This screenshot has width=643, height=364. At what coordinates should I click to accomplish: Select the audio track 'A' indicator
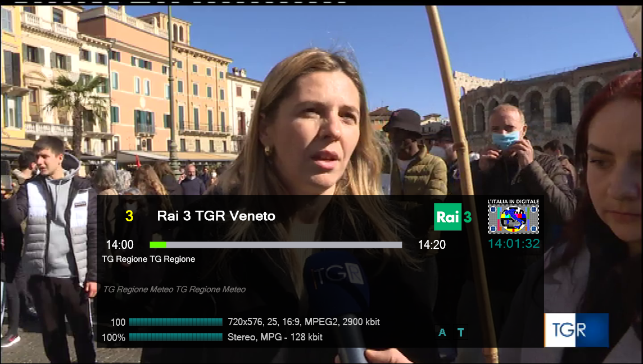pyautogui.click(x=442, y=333)
